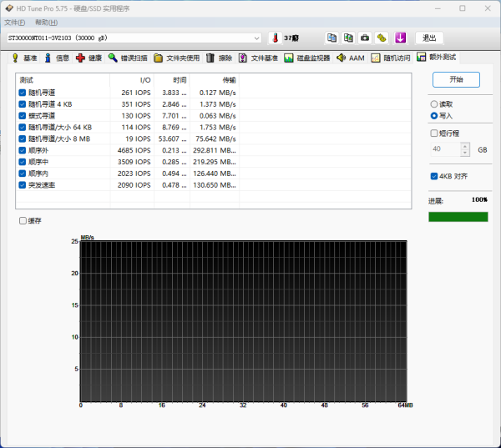Click the purple download arrow icon

(401, 38)
